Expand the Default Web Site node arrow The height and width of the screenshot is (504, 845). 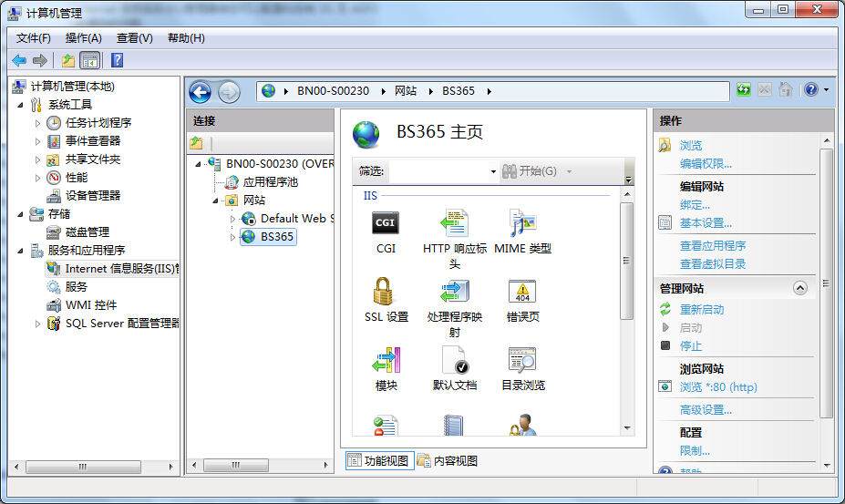tap(232, 219)
